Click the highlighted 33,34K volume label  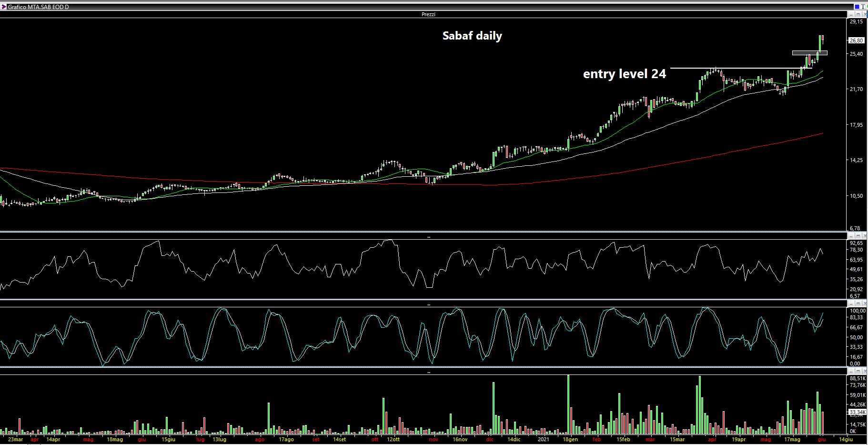(x=857, y=412)
